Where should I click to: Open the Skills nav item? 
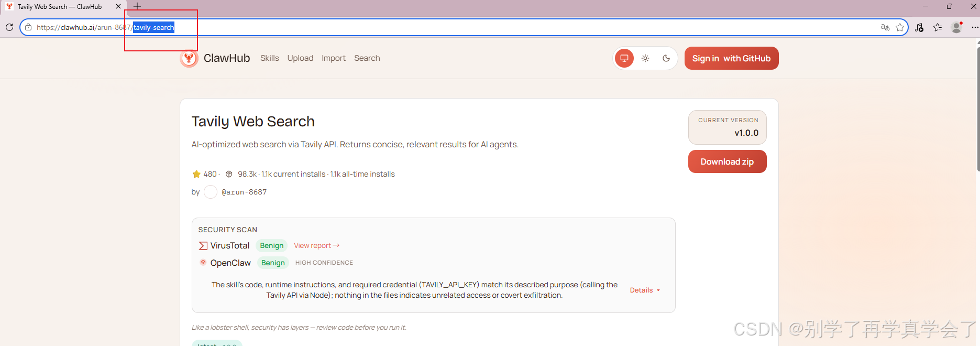(x=269, y=58)
